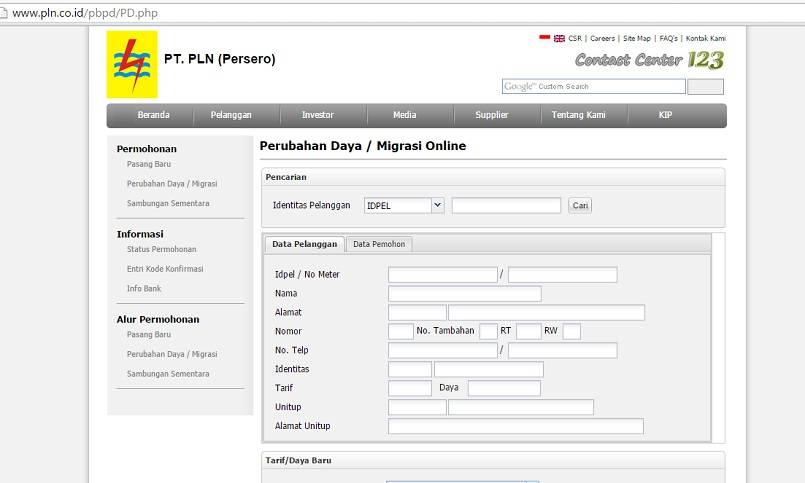Click into the Nama input field
Screen dimensions: 805x483
tap(464, 294)
